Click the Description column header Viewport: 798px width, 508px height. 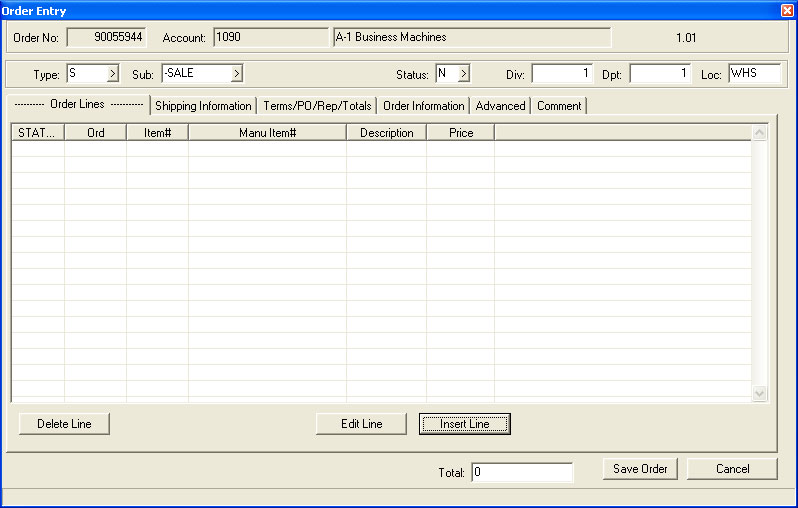[386, 133]
